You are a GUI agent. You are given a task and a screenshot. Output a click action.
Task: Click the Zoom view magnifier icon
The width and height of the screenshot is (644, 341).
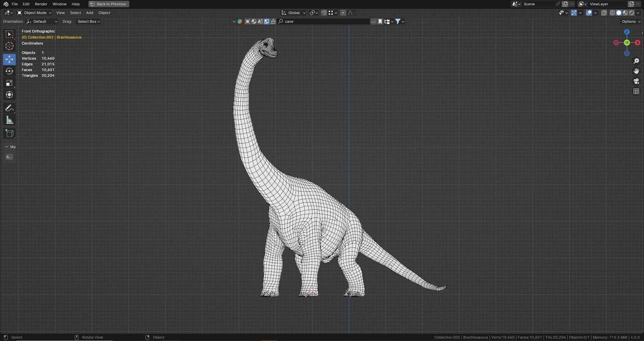636,61
